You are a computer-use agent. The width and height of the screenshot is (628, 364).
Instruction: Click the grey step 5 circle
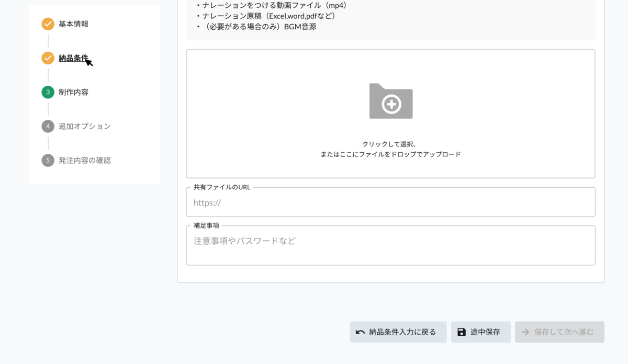(48, 160)
